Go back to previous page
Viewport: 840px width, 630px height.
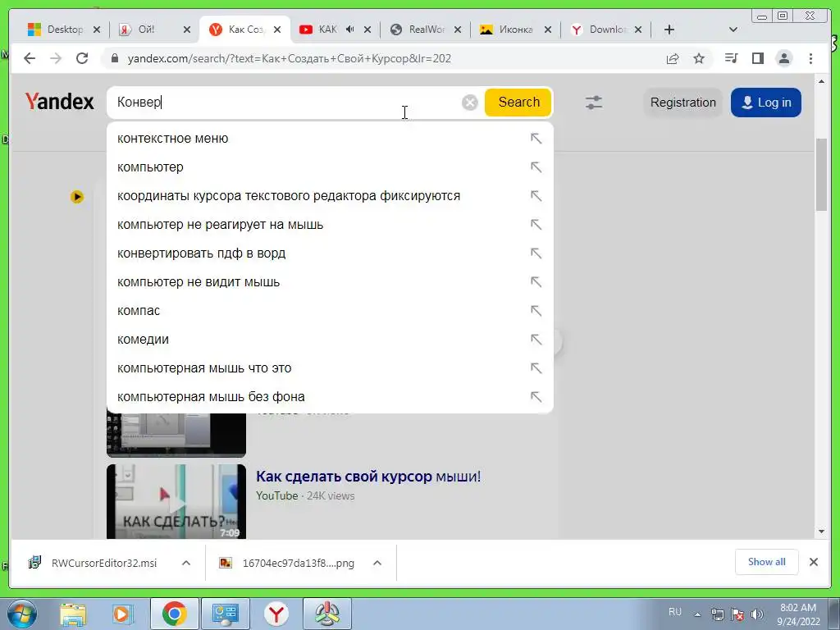pos(30,58)
